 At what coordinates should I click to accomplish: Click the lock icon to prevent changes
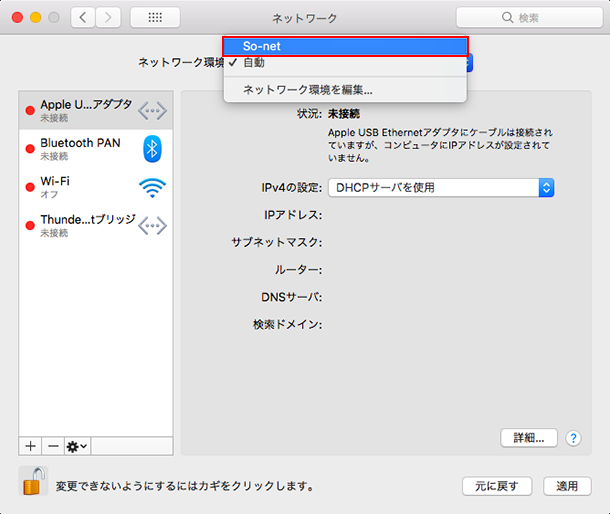(33, 482)
